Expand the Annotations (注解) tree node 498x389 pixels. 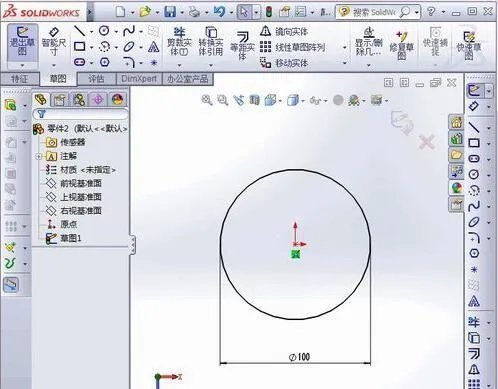(x=39, y=156)
